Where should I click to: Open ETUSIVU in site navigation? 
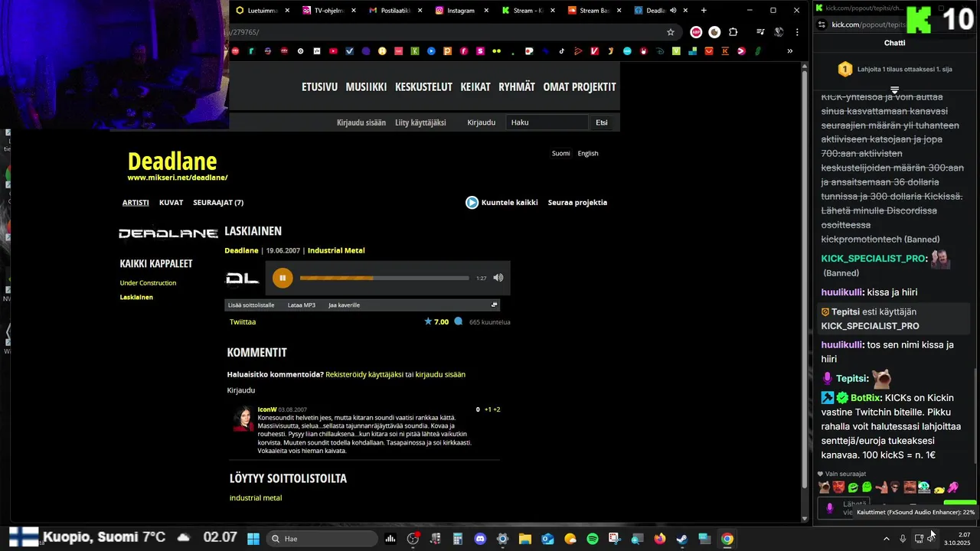(319, 87)
